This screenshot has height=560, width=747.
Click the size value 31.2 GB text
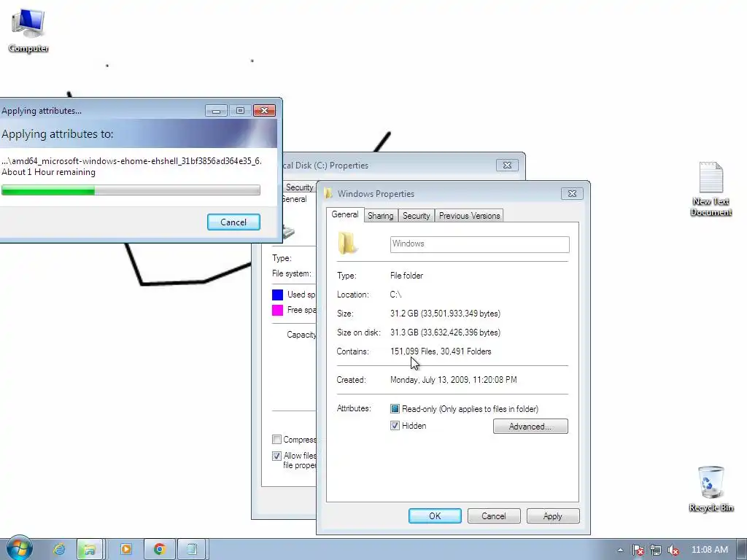[445, 314]
